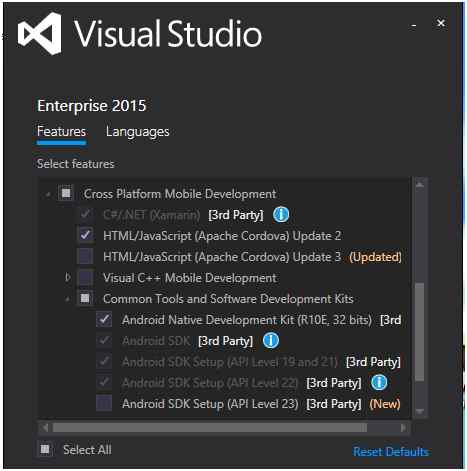Toggle Cross Platform Mobile Development checkbox
This screenshot has height=471, width=467.
pos(66,193)
